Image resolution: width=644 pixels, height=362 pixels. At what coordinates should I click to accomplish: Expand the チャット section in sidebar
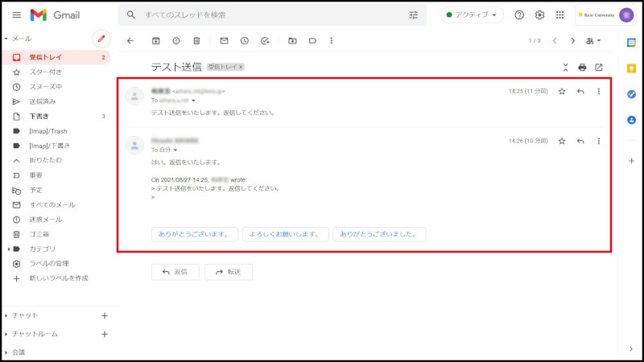click(x=6, y=315)
